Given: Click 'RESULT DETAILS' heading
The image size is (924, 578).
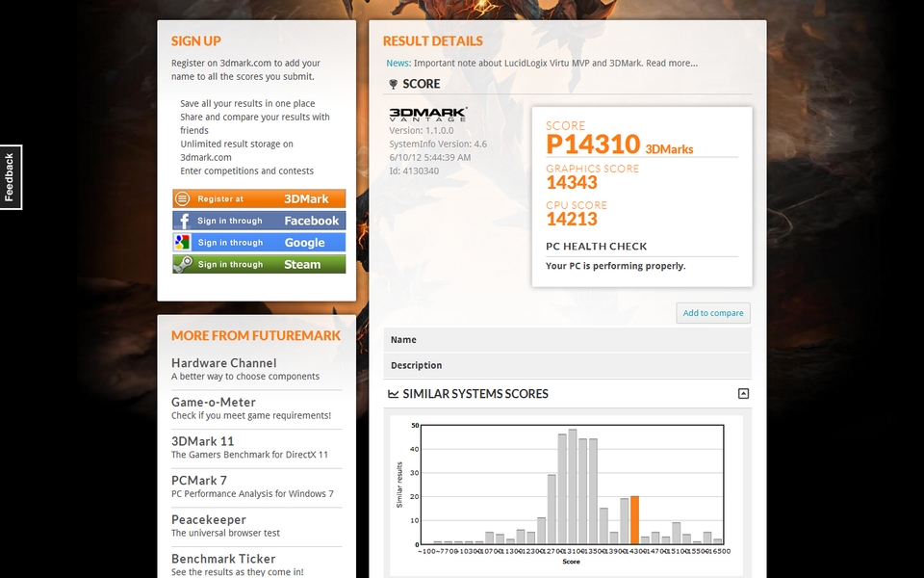Looking at the screenshot, I should point(432,41).
